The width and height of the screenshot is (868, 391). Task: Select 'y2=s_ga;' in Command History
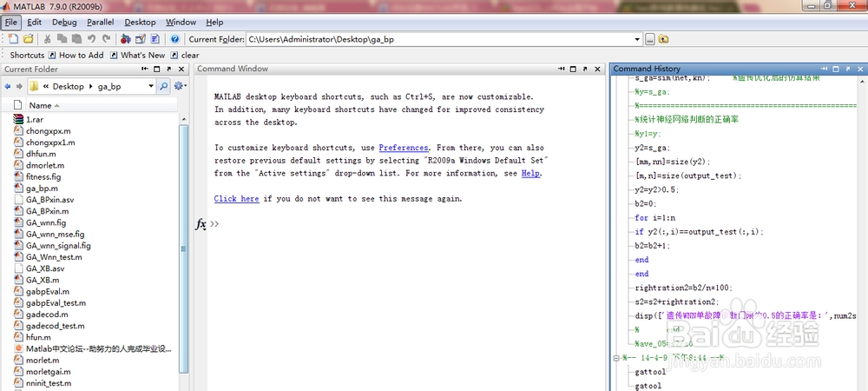(x=653, y=148)
